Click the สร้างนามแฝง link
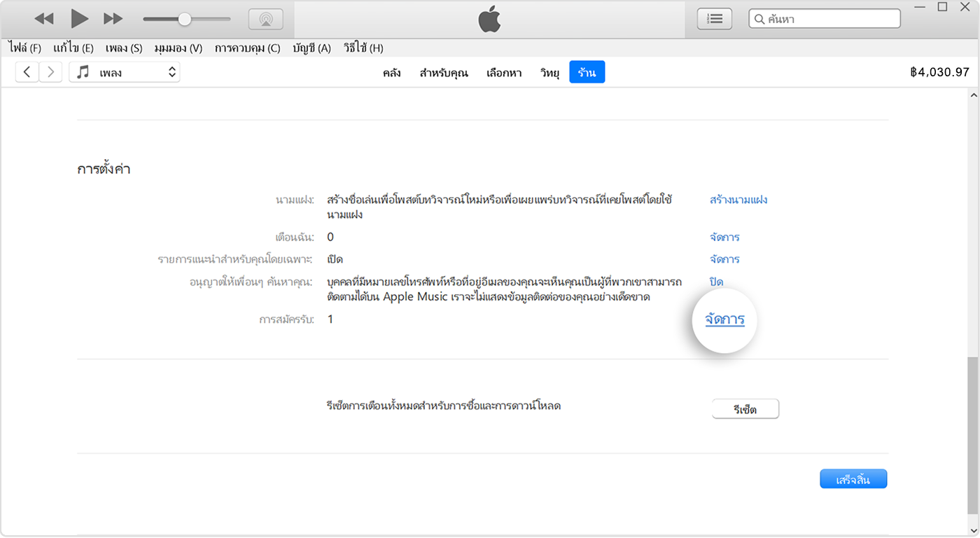 [738, 200]
